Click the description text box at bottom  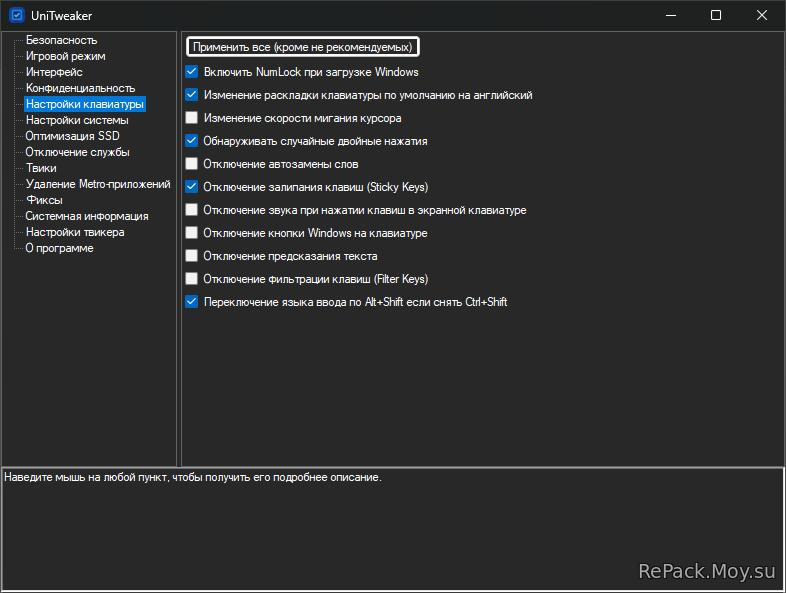tap(393, 529)
